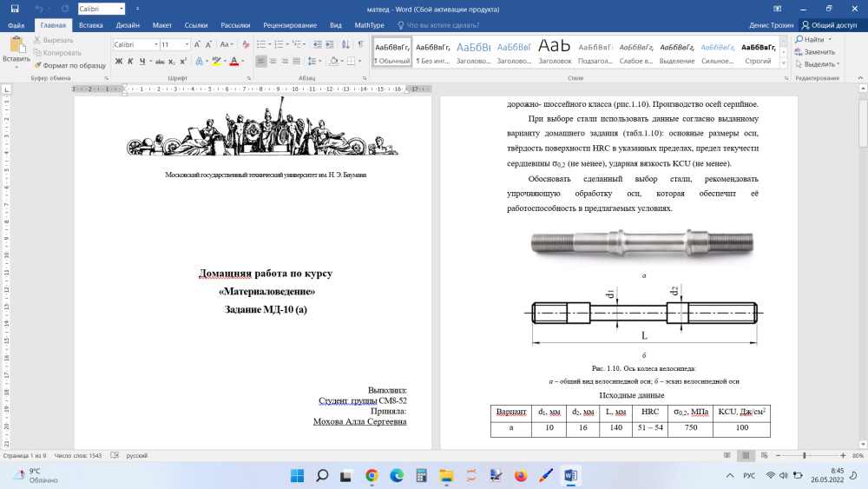868x489 pixels.
Task: Open Google Chrome from the taskbar
Action: [x=372, y=475]
